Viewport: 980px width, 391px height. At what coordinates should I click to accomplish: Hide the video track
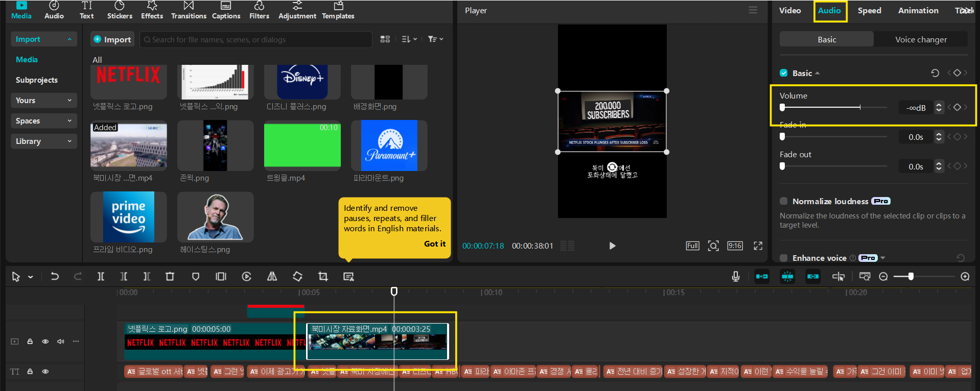pos(45,341)
